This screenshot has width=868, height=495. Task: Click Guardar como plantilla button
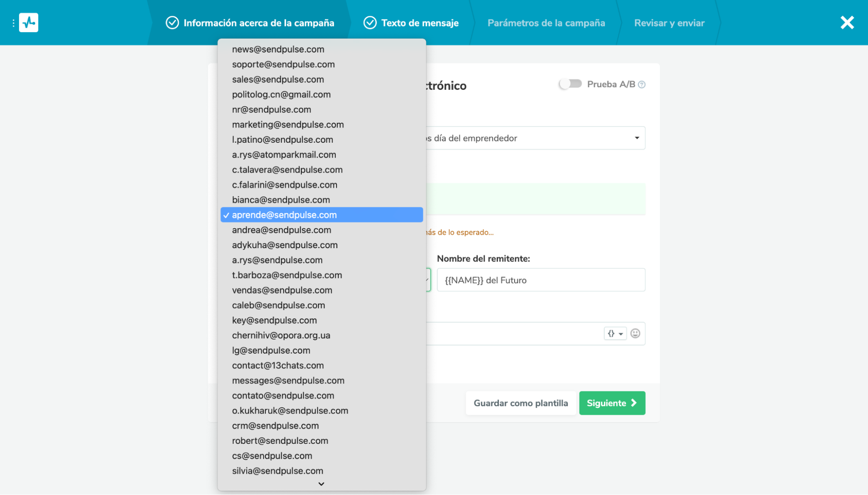(521, 403)
